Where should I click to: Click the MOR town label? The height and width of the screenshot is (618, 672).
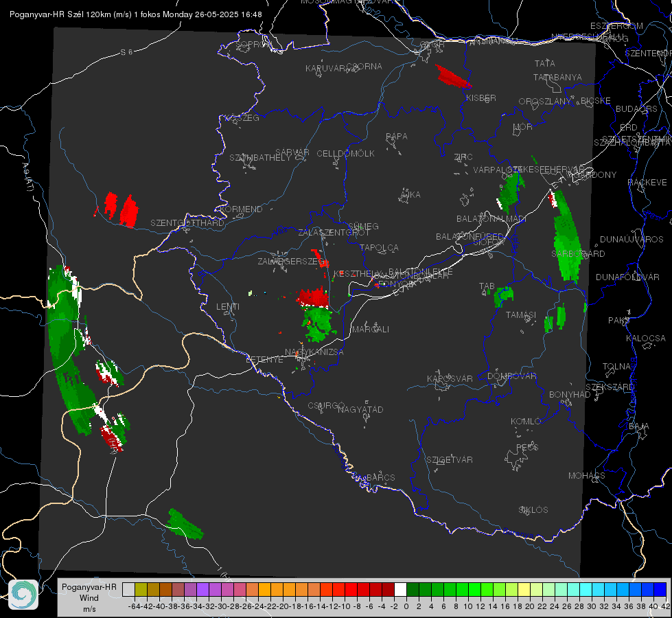point(523,127)
